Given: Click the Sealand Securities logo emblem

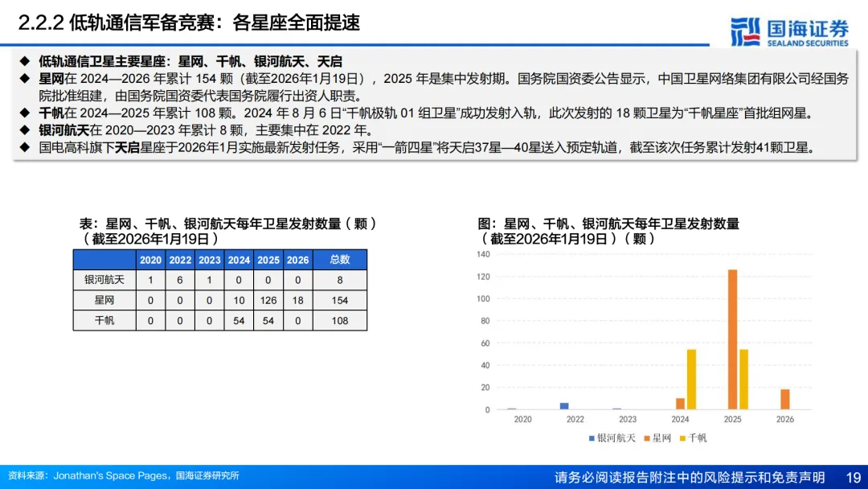Looking at the screenshot, I should pos(746,31).
